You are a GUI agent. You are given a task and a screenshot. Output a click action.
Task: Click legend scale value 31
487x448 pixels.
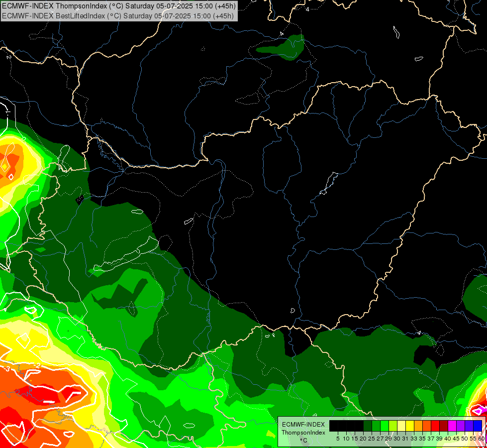405,439
